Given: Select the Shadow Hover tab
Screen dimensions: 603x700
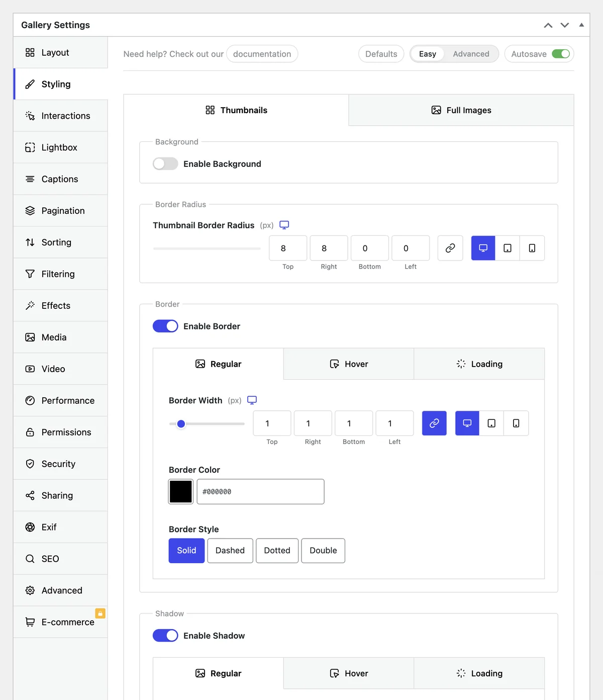Looking at the screenshot, I should (349, 673).
